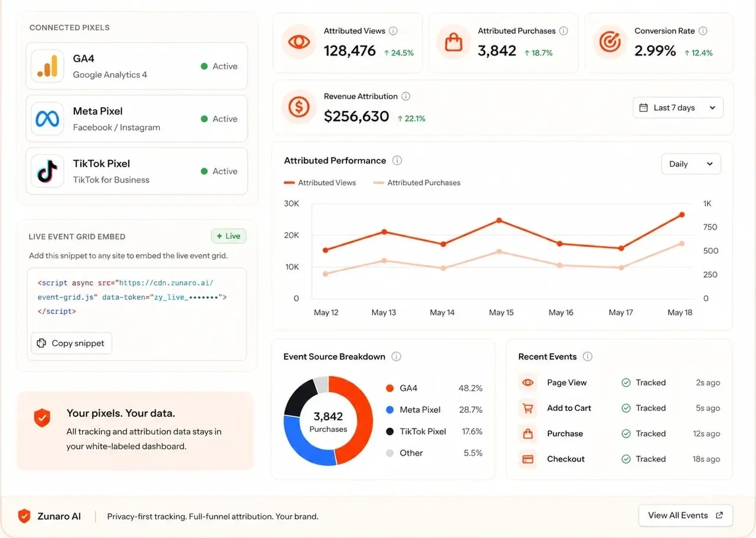Click the Attributed Purchases bag icon
The height and width of the screenshot is (538, 756).
click(x=453, y=43)
